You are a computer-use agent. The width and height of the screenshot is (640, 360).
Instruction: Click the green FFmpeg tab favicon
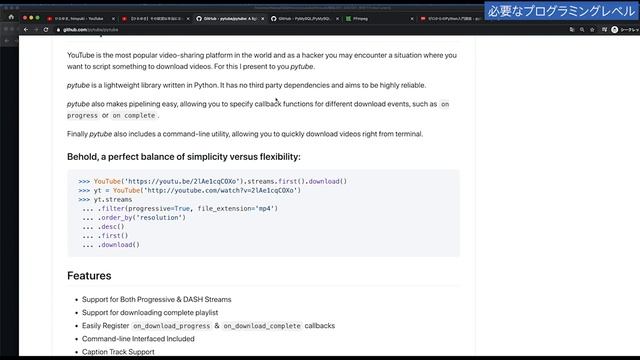348,19
